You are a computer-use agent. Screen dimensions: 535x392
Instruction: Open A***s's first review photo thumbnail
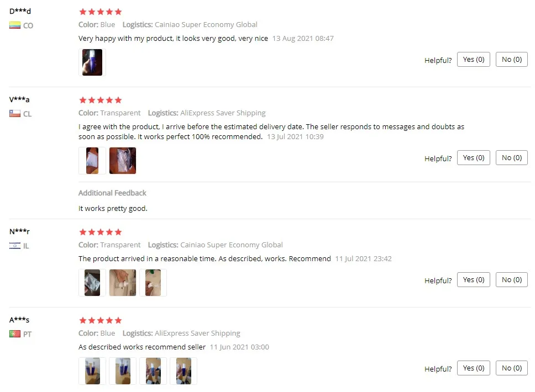point(92,371)
